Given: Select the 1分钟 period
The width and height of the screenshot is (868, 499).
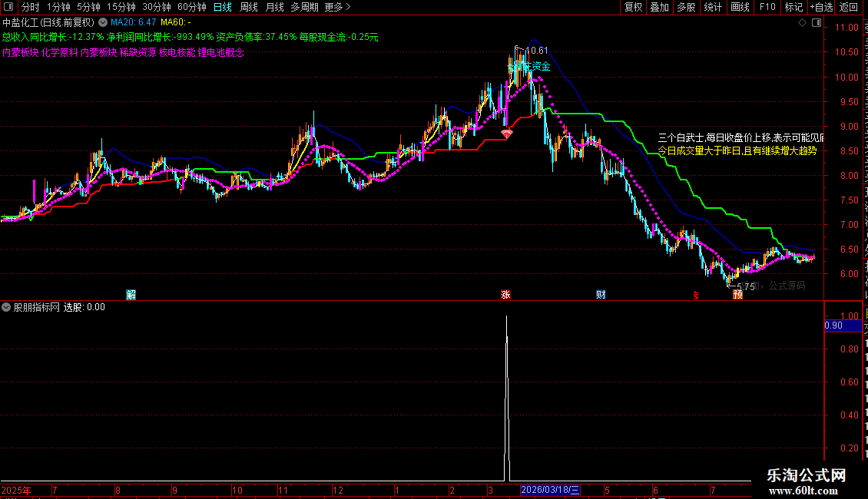Looking at the screenshot, I should (58, 7).
